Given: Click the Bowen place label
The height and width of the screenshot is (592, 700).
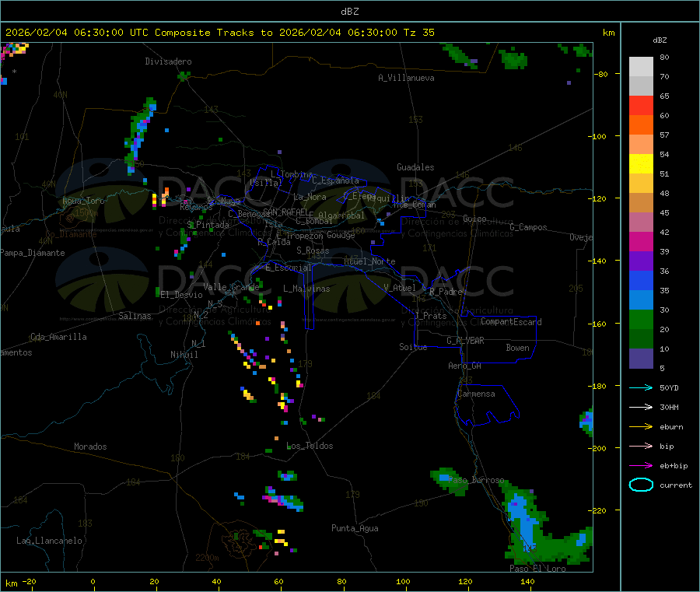Looking at the screenshot, I should [518, 348].
